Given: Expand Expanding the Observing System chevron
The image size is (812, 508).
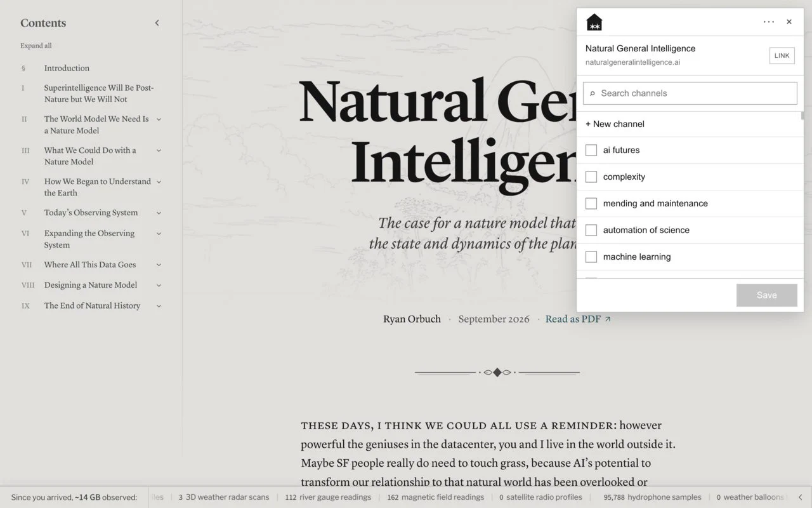Looking at the screenshot, I should 159,233.
